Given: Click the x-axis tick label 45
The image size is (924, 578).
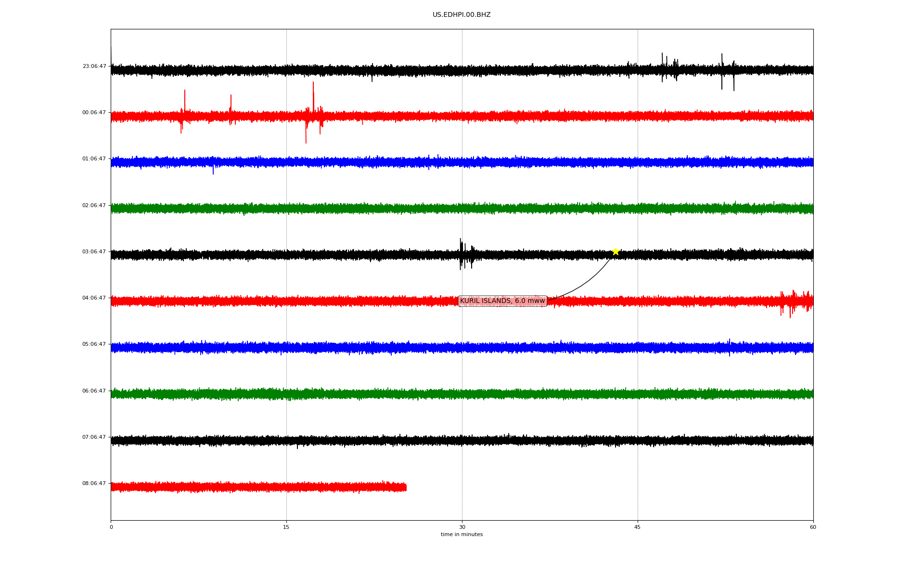Looking at the screenshot, I should pos(638,527).
